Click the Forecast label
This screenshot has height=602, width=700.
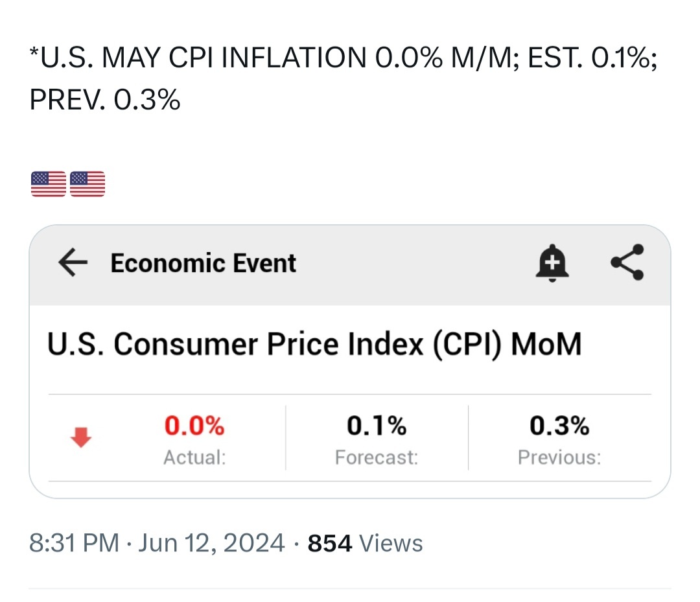pyautogui.click(x=377, y=457)
